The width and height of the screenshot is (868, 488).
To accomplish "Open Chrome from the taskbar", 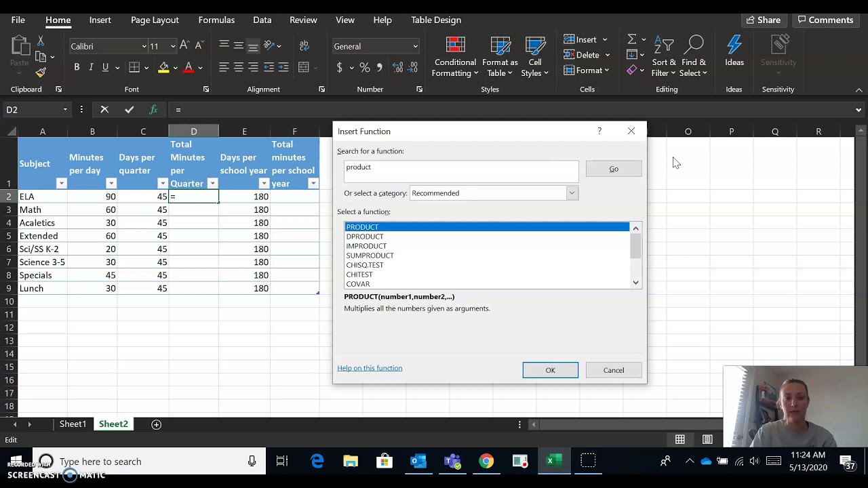I will (x=486, y=462).
